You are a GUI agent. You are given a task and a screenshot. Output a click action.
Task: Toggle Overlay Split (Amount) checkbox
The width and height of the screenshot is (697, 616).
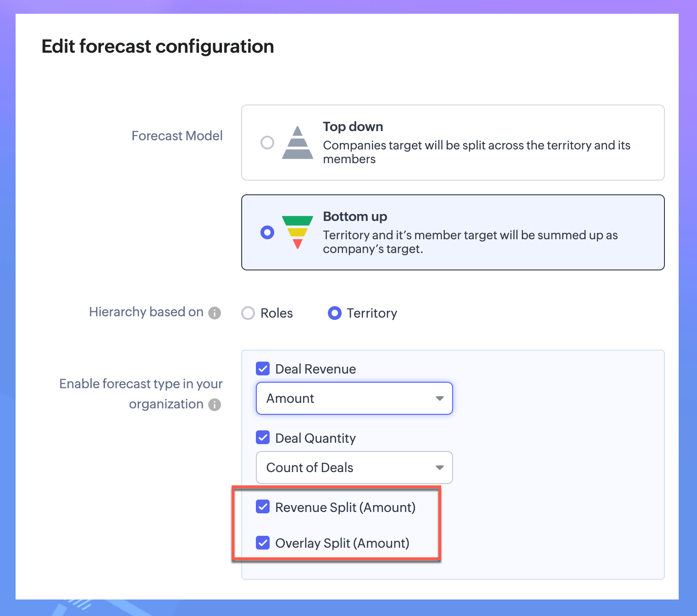click(263, 543)
